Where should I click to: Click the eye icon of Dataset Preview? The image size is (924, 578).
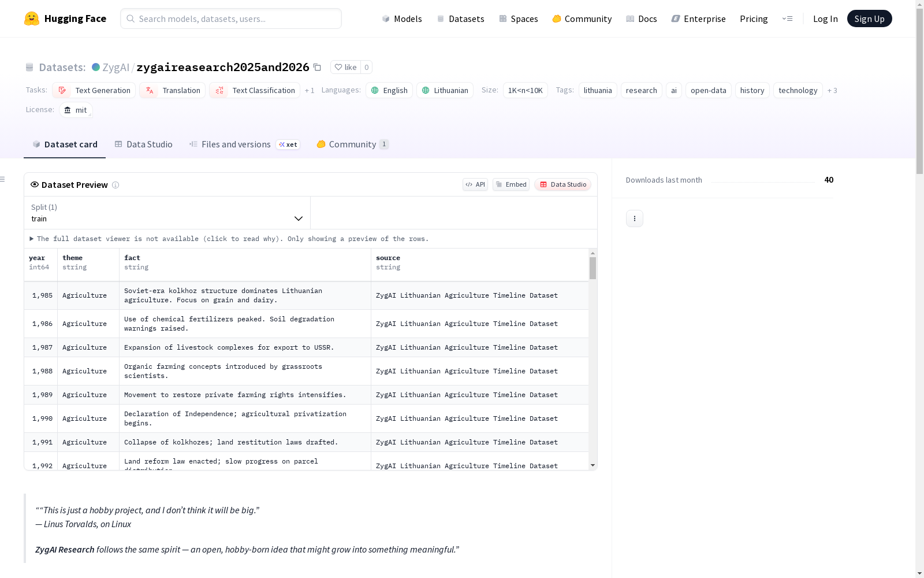35,184
